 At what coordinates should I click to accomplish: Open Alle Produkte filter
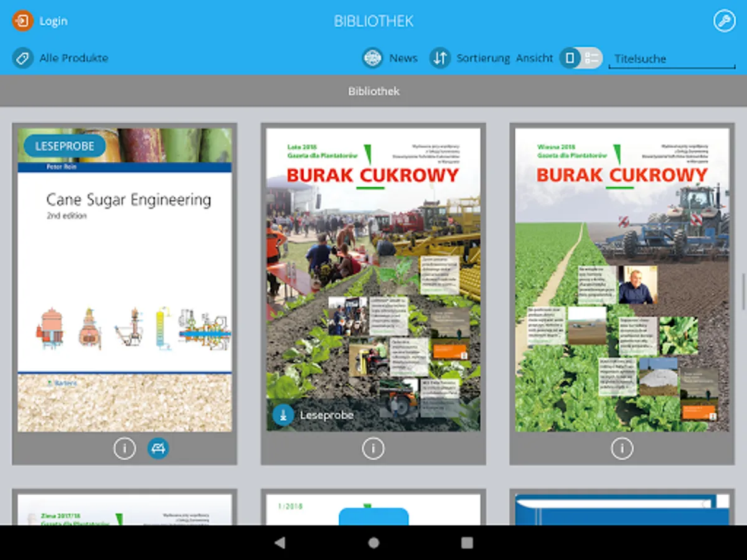73,58
